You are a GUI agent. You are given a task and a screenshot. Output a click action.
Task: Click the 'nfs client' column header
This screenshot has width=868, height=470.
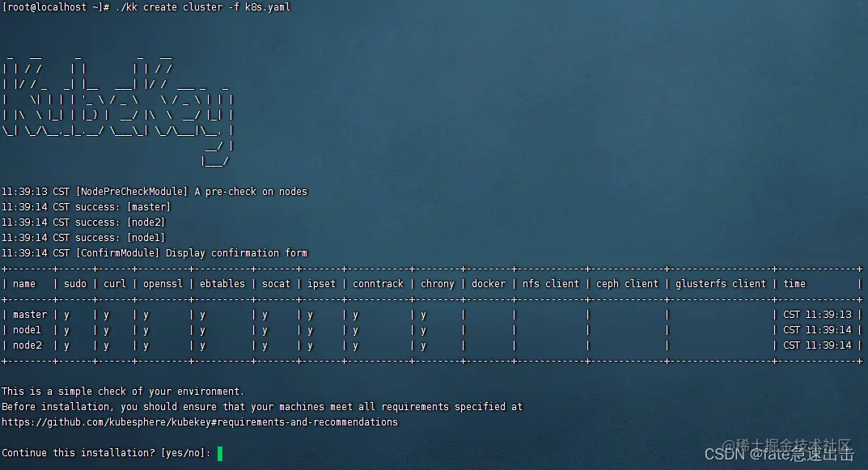pos(551,283)
